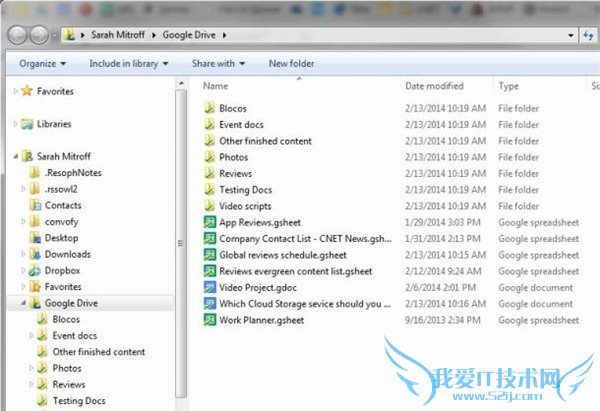Image resolution: width=600 pixels, height=411 pixels.
Task: Expand the .rssowl2 tree folder
Action: tap(23, 189)
